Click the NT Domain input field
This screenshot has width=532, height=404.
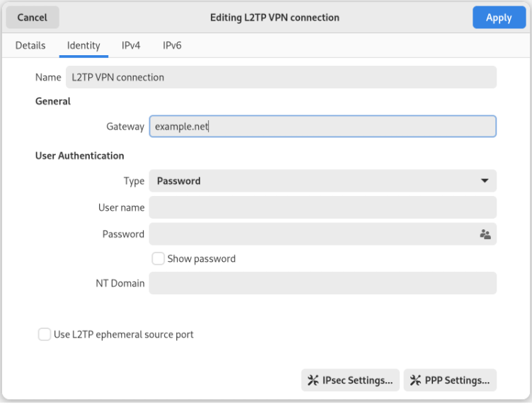(323, 284)
